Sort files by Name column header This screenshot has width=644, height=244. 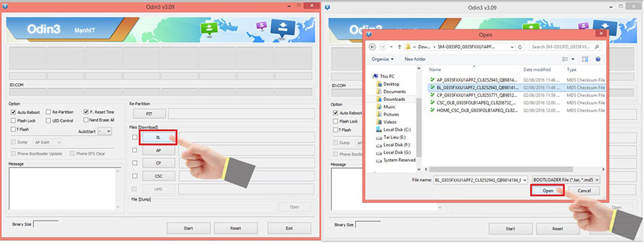pyautogui.click(x=435, y=70)
